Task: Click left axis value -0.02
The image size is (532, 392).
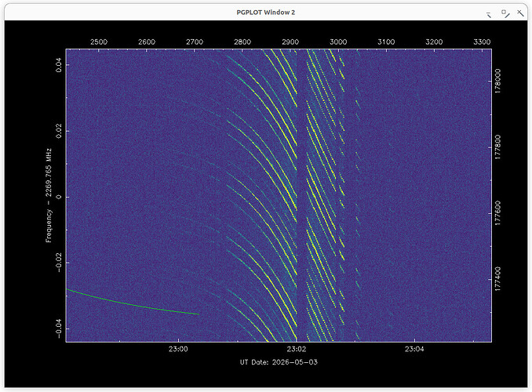Action: point(59,263)
